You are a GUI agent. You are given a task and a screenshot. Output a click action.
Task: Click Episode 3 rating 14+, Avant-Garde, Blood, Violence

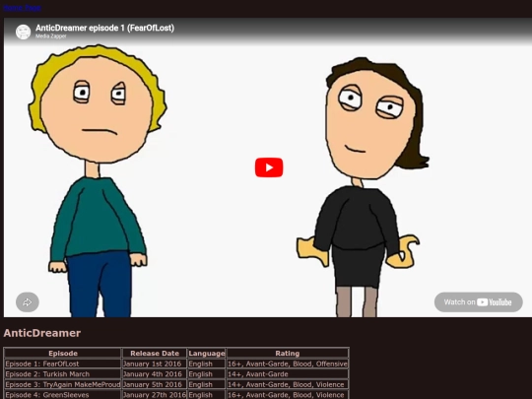coord(288,384)
